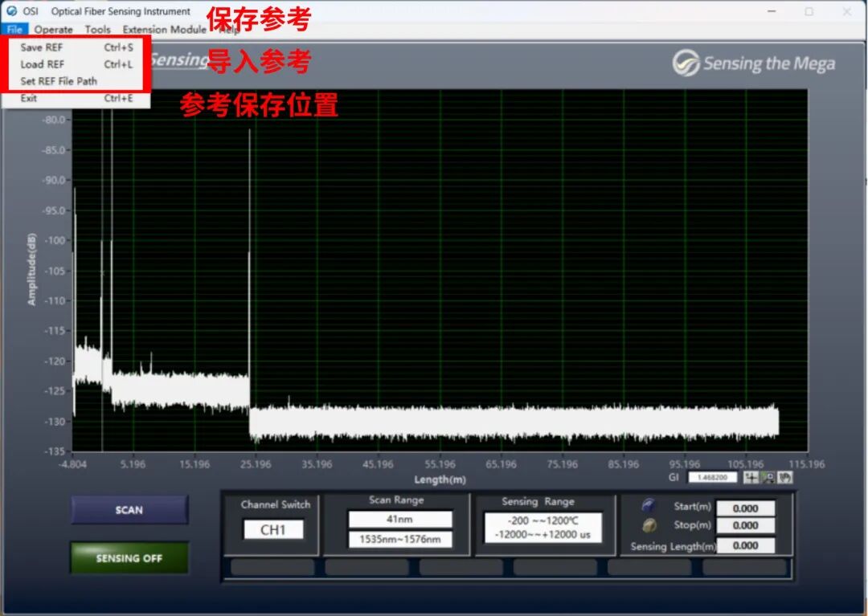Open the Channel Switch CH1 selector

(274, 530)
